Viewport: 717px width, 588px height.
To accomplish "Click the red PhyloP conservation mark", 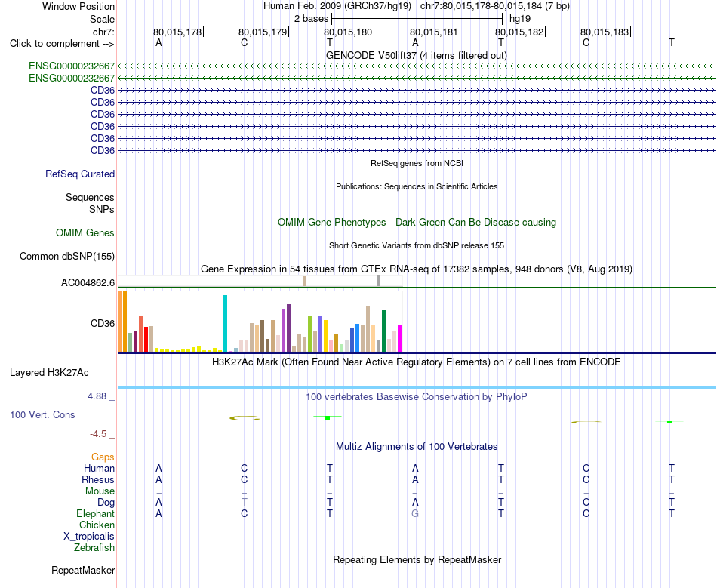I will pyautogui.click(x=158, y=420).
